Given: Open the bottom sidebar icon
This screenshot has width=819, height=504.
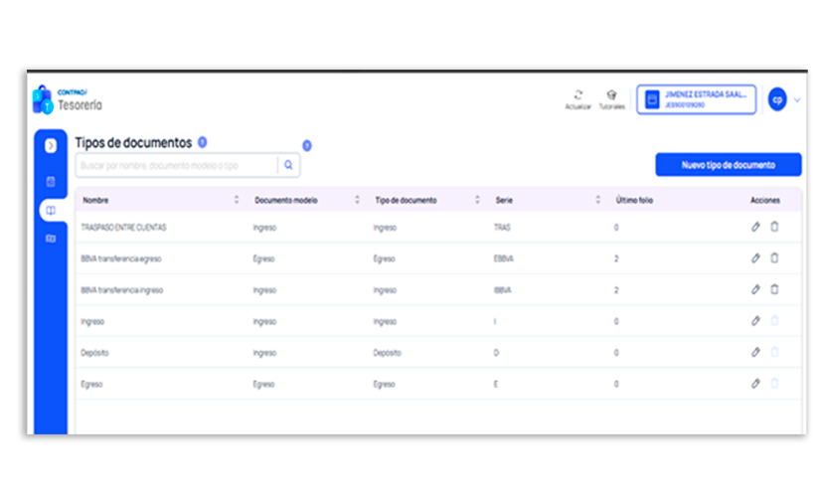Looking at the screenshot, I should [x=51, y=239].
